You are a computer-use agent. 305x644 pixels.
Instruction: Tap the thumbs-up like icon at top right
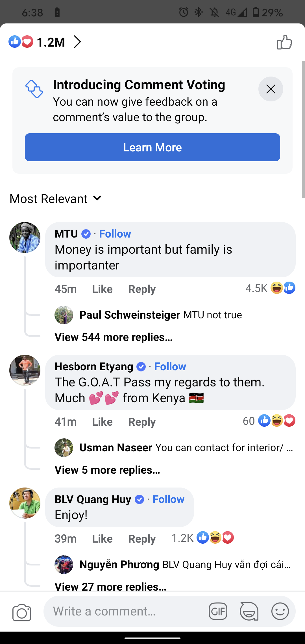284,42
